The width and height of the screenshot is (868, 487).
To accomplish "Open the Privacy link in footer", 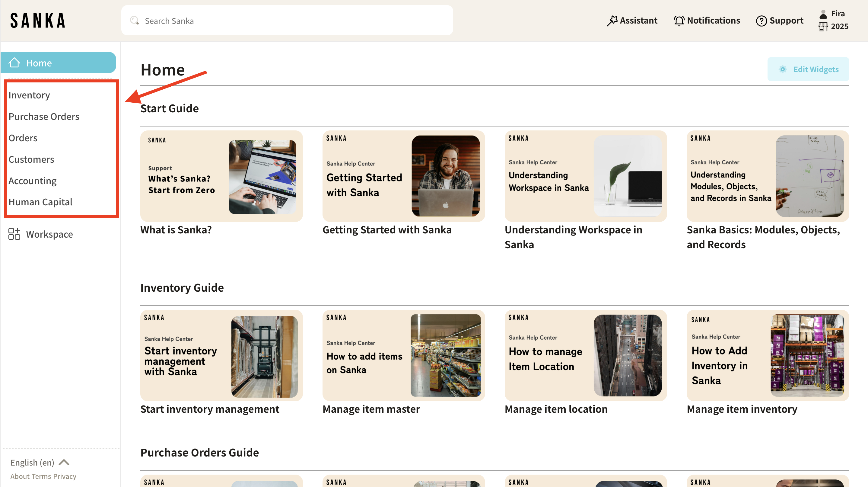I will (65, 476).
